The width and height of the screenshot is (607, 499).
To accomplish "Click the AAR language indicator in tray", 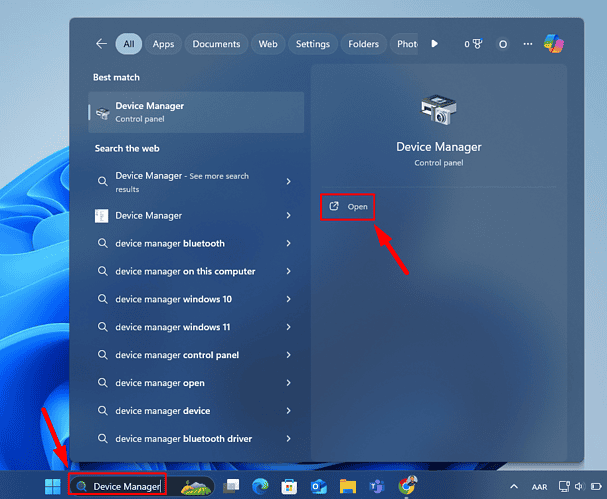I will tap(539, 487).
